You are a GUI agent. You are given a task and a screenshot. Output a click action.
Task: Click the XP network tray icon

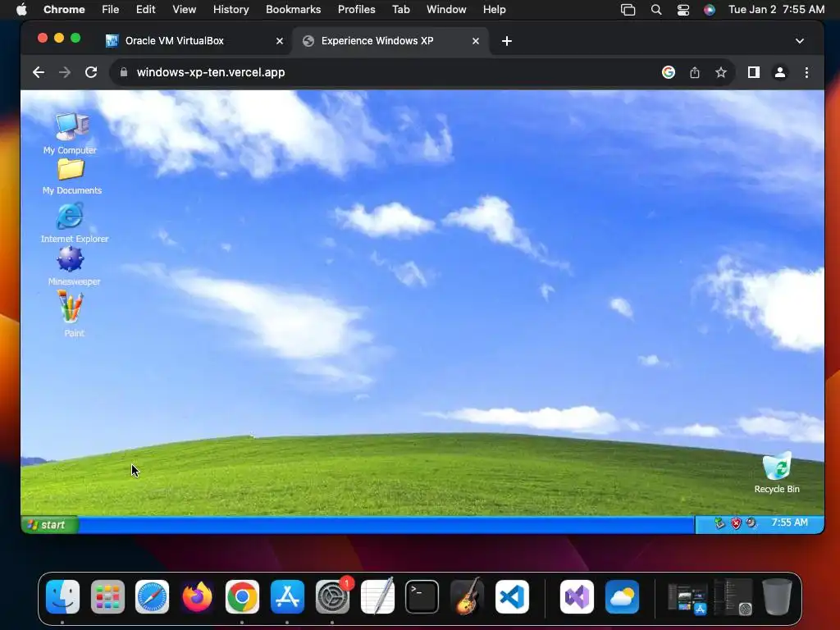click(720, 523)
